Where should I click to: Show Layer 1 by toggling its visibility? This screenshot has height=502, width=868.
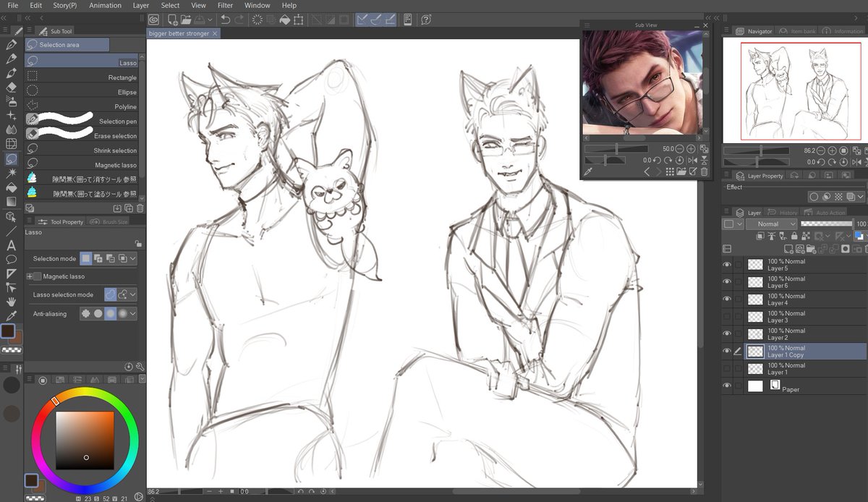727,369
